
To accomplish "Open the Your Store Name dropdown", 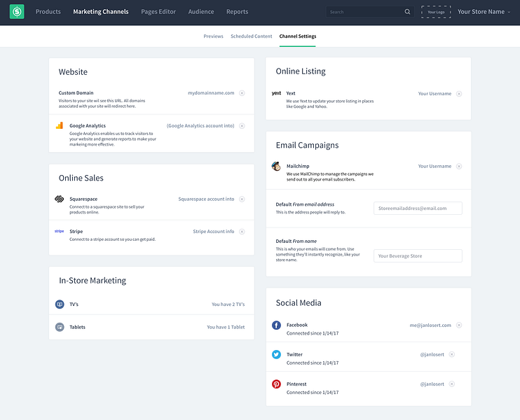I will click(484, 12).
